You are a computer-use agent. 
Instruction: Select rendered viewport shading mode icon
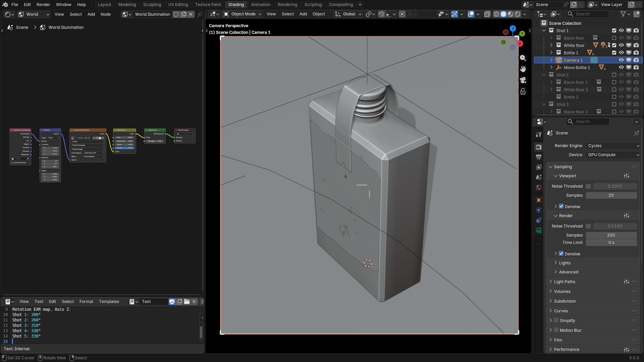(518, 14)
